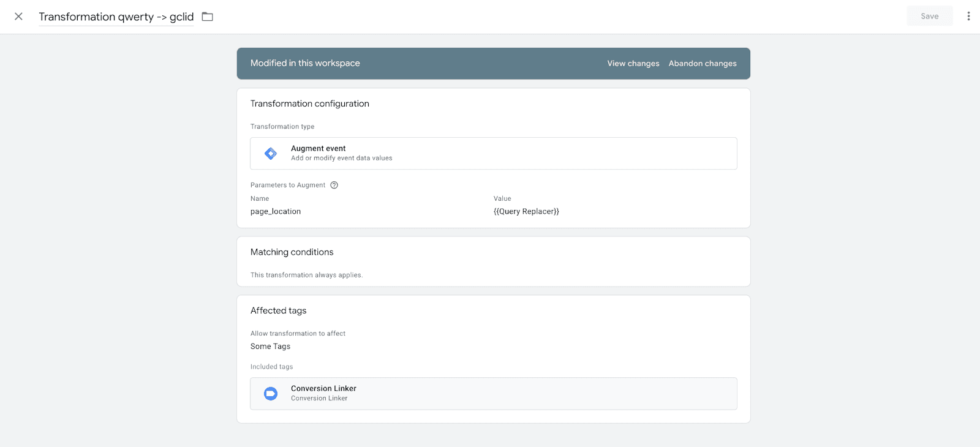Select the Augment event transformation type
The height and width of the screenshot is (447, 980).
[x=493, y=154]
